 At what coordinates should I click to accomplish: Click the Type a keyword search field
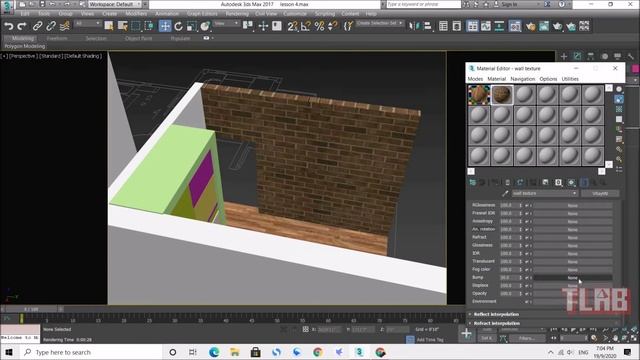click(423, 4)
